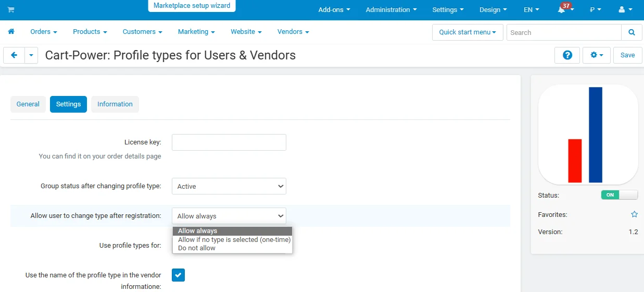Open the notifications bell icon

pos(562,10)
